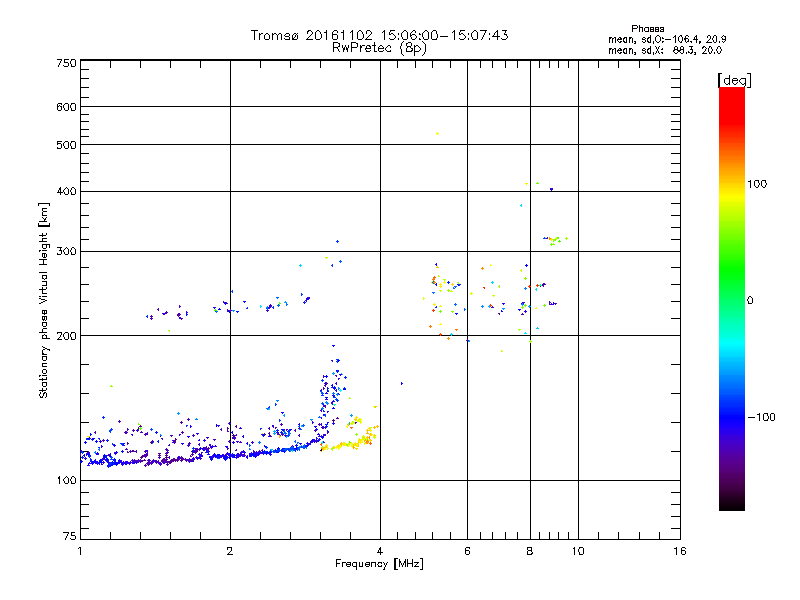This screenshot has height=600, width=800.
Task: Click the x-axis tick label '4'
Action: (x=380, y=551)
